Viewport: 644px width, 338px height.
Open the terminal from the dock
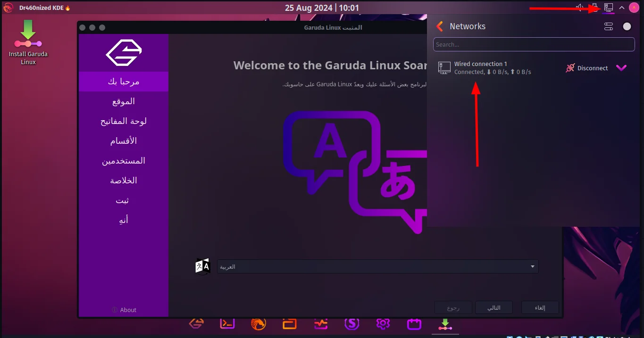coord(227,323)
